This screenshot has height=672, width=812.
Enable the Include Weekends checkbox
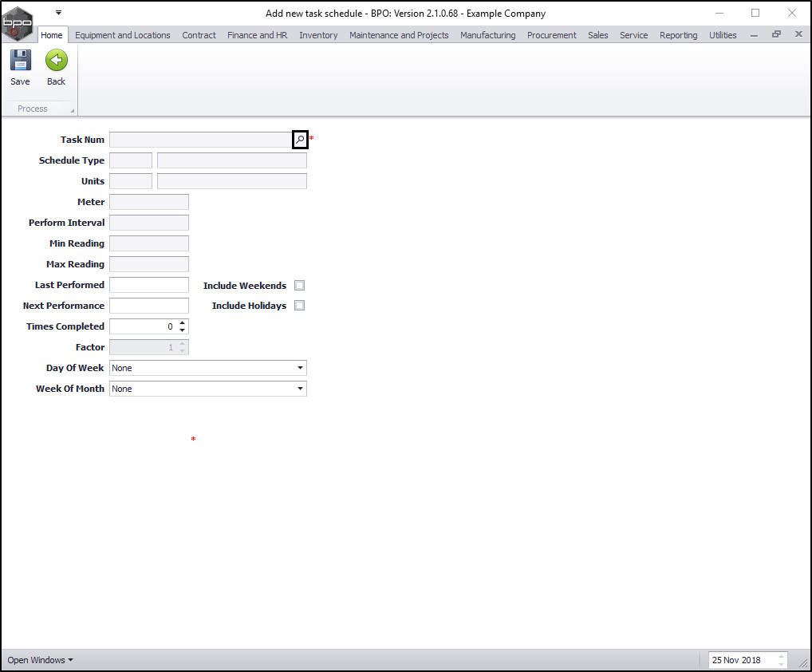[299, 286]
